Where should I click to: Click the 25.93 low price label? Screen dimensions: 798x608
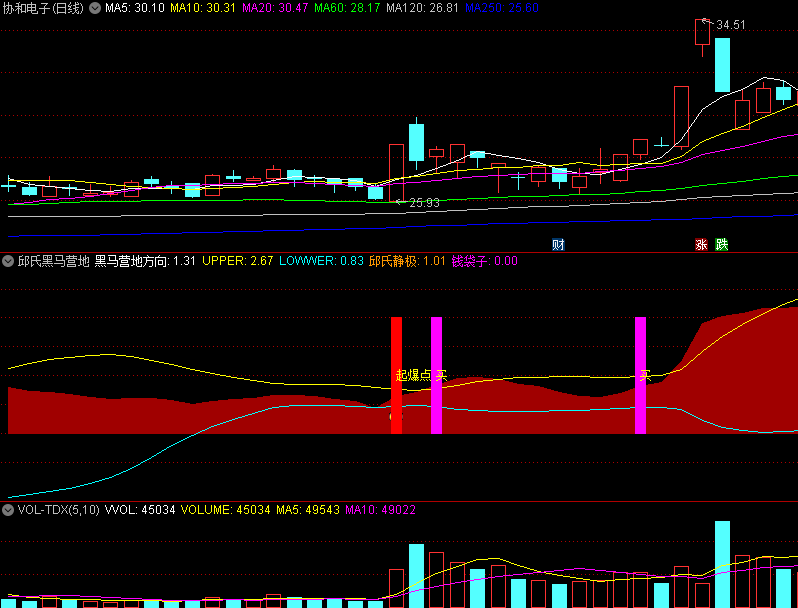pos(424,203)
